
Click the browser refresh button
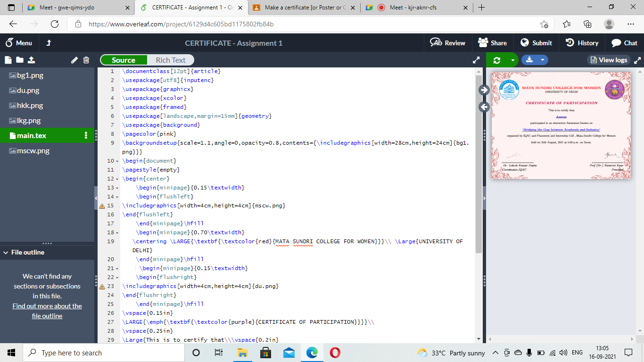(55, 24)
